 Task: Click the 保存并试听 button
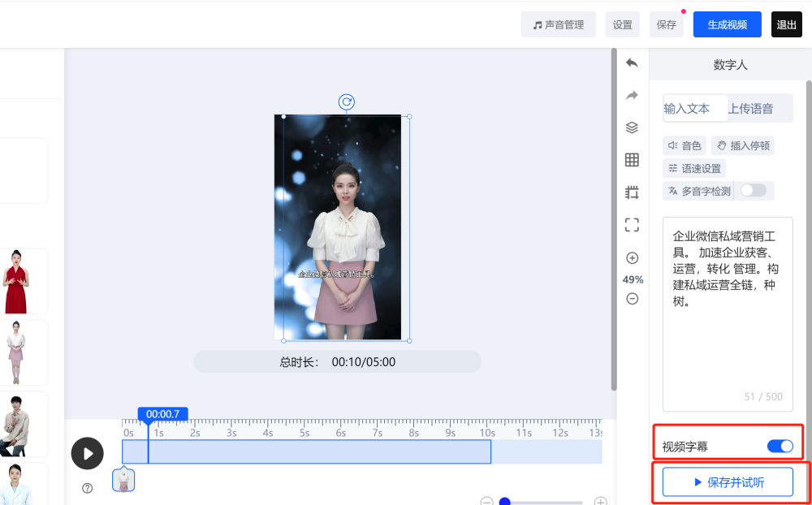coord(728,483)
